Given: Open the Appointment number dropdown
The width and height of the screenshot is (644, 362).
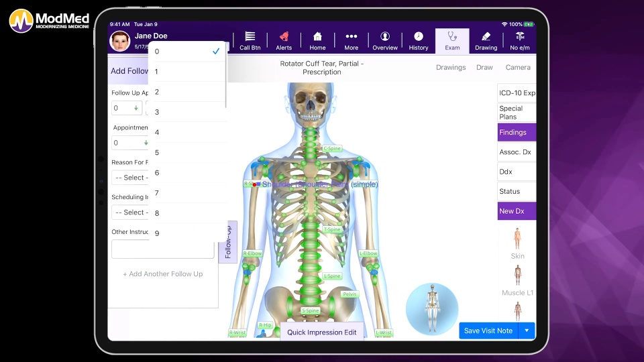Looking at the screenshot, I should pyautogui.click(x=130, y=143).
